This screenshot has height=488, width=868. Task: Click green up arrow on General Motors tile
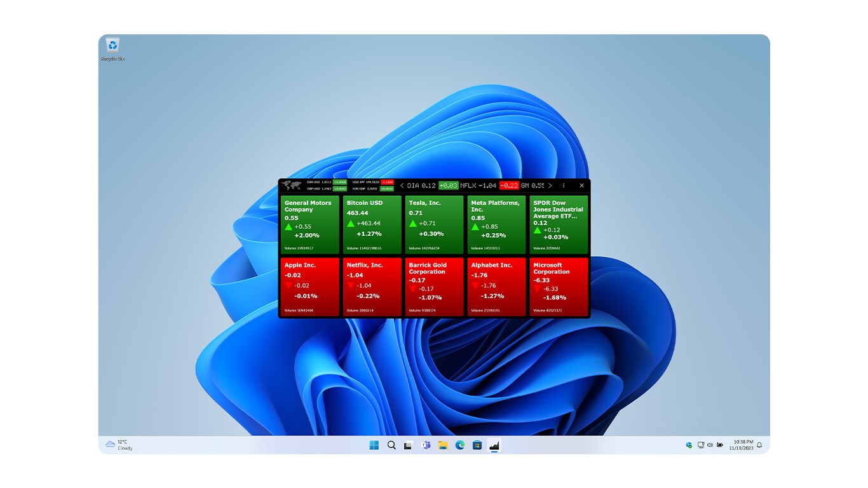[x=288, y=226]
